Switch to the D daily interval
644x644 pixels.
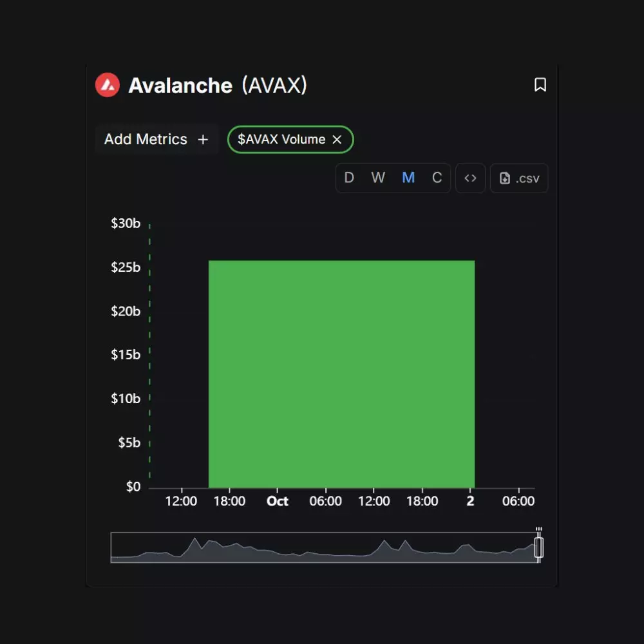pos(349,178)
